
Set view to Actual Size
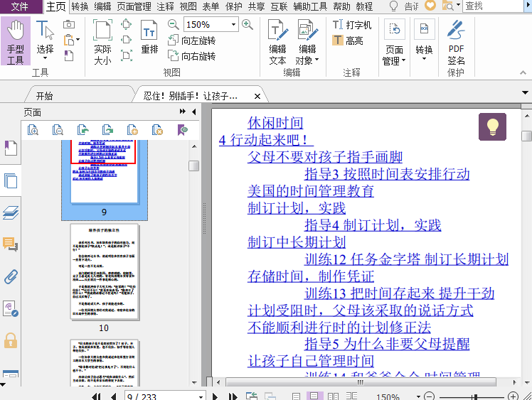pos(102,41)
